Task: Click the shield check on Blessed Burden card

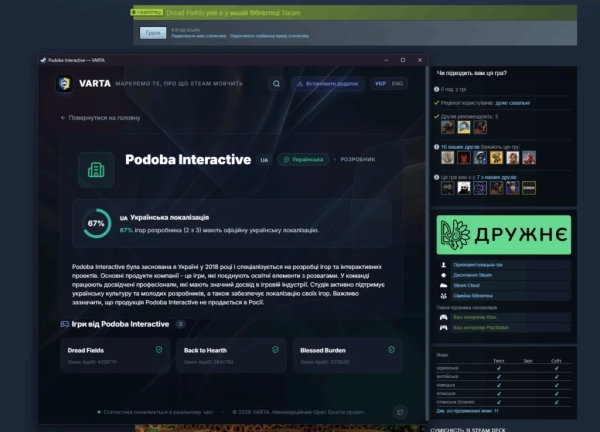Action: [391, 350]
